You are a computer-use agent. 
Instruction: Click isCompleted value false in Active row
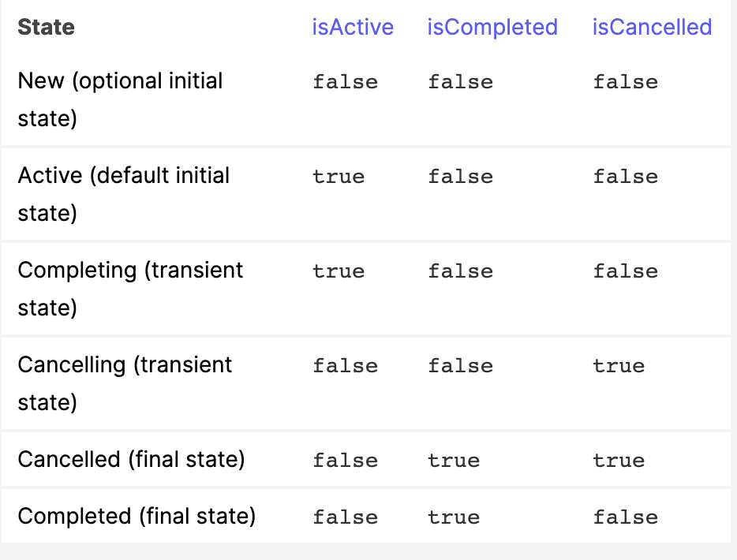coord(461,177)
